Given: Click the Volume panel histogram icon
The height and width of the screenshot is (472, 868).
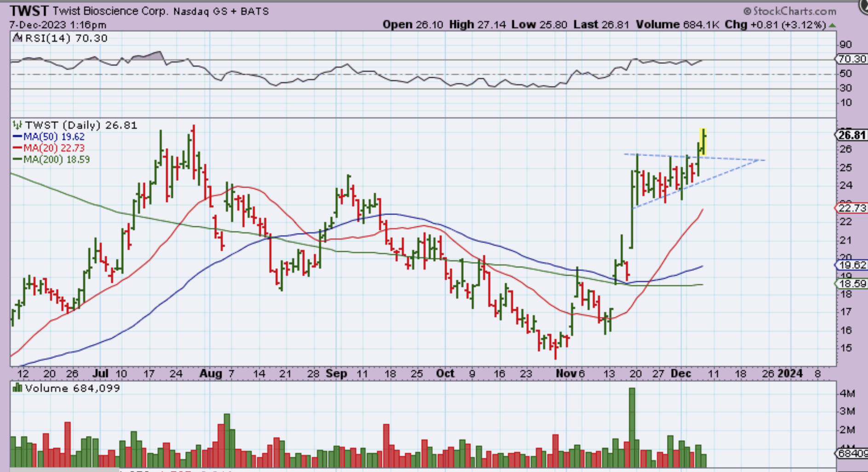Looking at the screenshot, I should point(17,388).
